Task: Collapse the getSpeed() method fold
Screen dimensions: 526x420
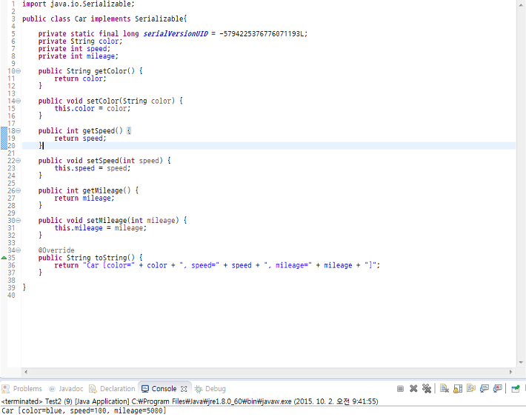Action: [18, 130]
